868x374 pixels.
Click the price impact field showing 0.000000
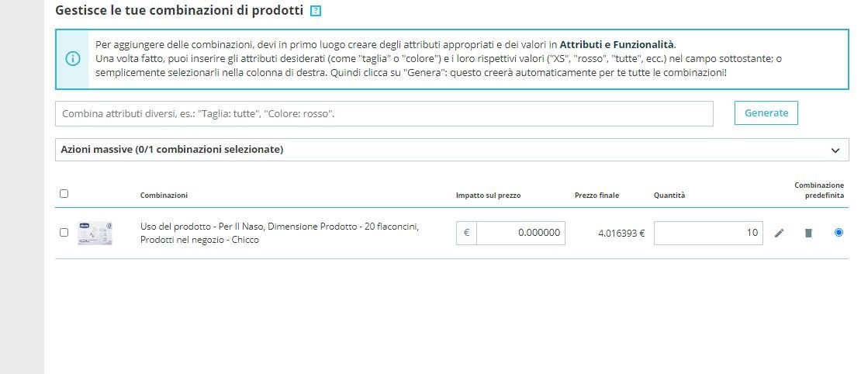[x=520, y=233]
